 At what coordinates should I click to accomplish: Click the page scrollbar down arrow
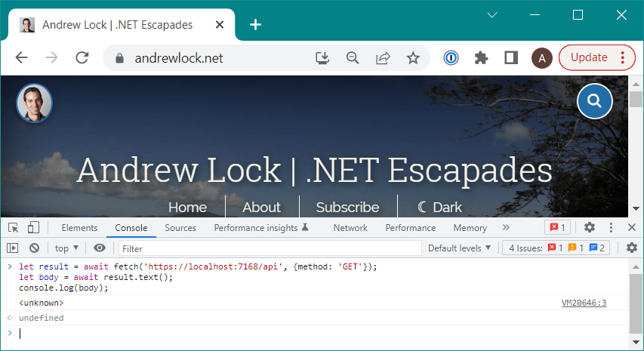tap(636, 209)
